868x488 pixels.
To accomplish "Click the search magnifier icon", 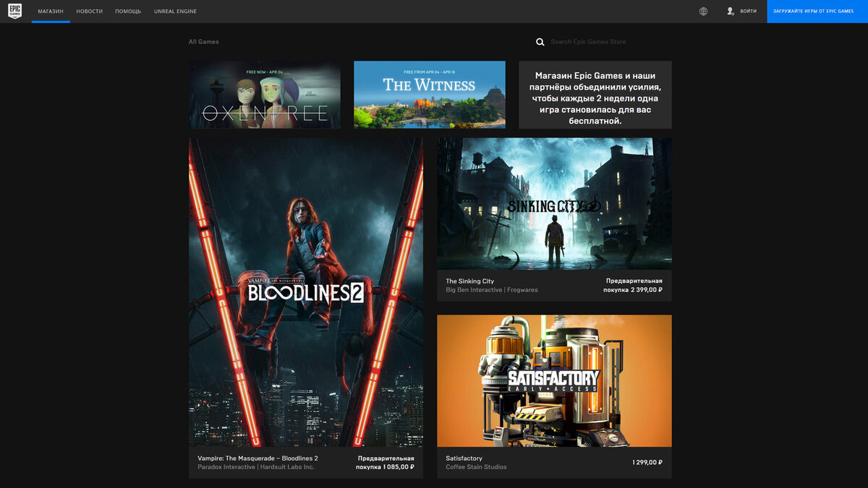I will (540, 42).
